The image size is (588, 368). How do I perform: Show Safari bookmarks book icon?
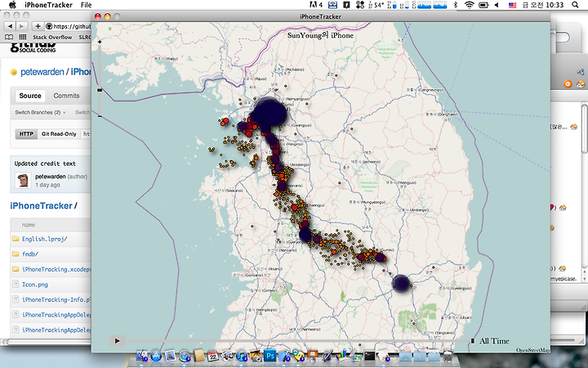click(9, 37)
